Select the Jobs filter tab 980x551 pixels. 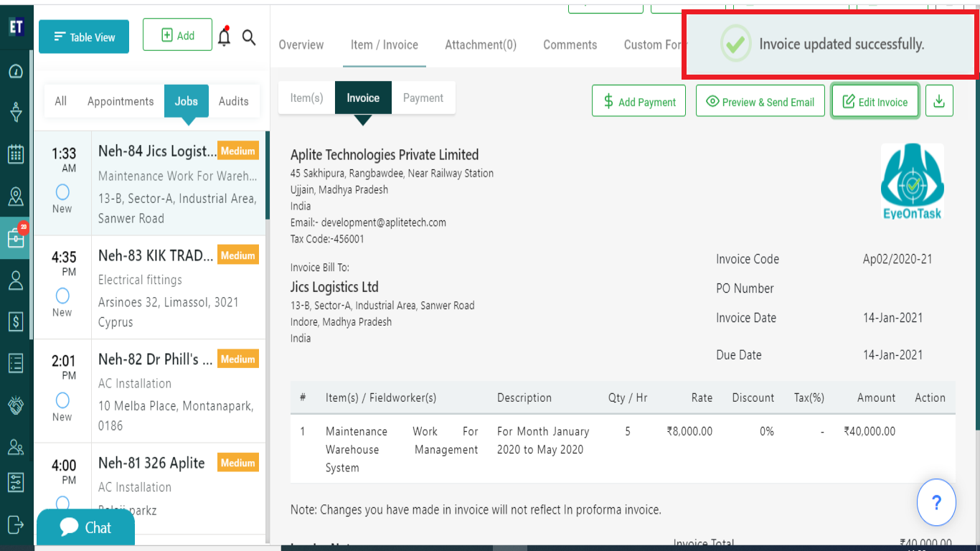tap(187, 101)
